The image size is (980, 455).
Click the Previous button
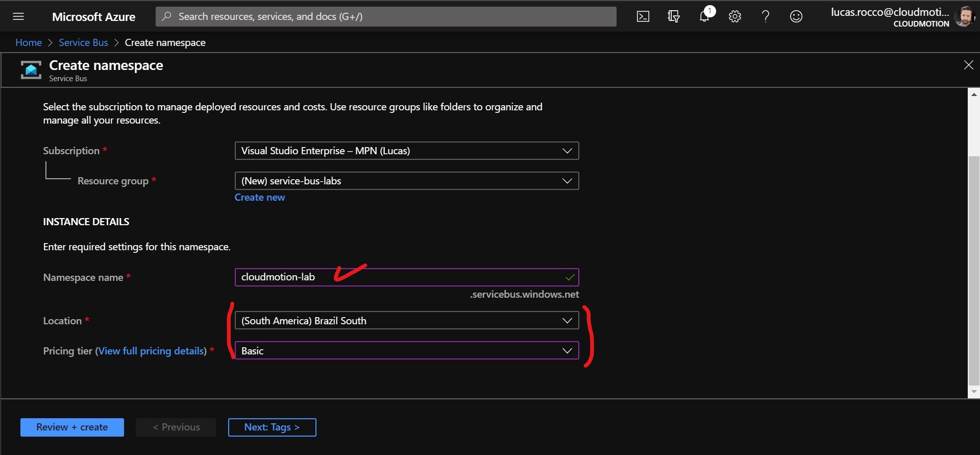(176, 427)
